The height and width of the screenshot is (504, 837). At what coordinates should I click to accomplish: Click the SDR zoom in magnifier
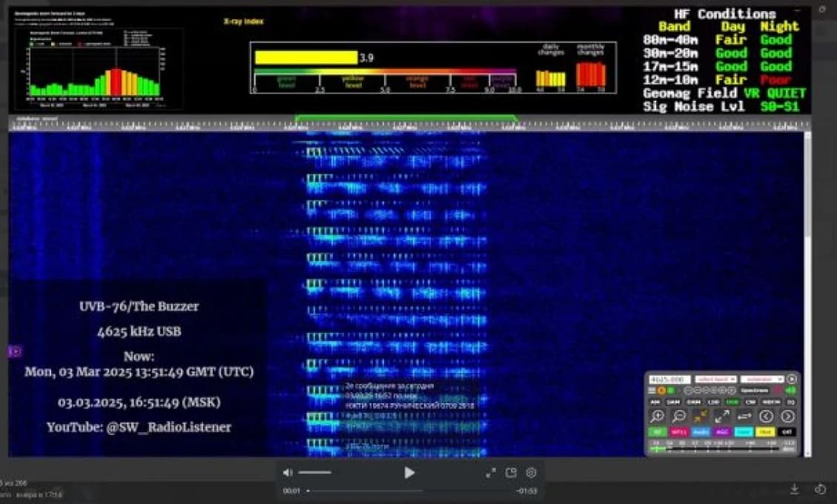pyautogui.click(x=657, y=417)
